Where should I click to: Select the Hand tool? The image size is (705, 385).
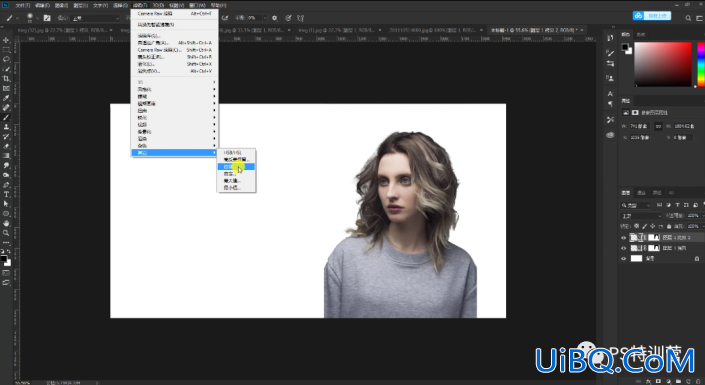6,224
